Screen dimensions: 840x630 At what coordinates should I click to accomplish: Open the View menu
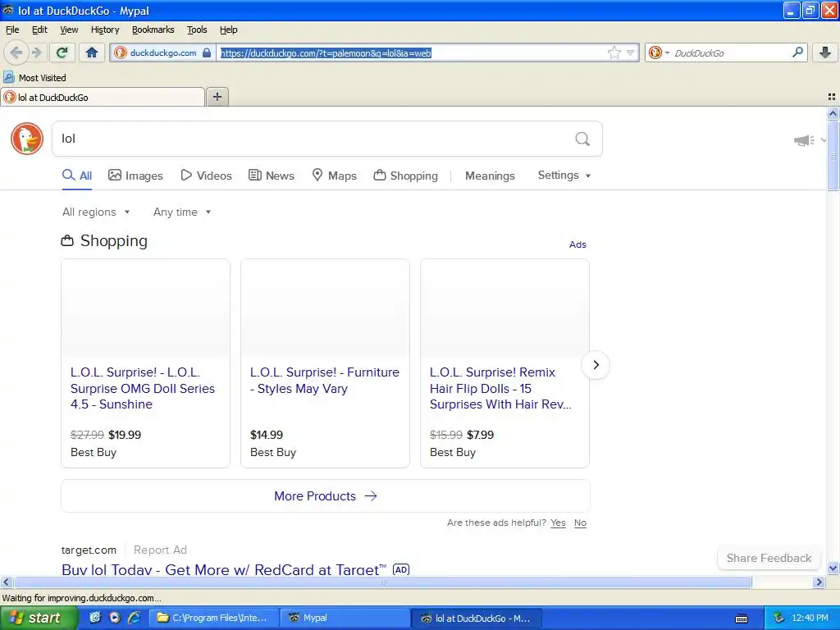(69, 30)
